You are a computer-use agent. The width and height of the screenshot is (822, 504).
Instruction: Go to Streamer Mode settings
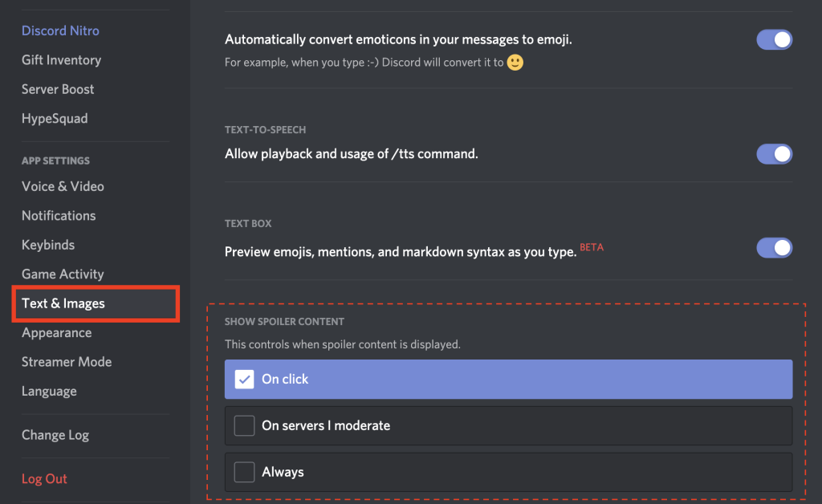click(x=67, y=362)
